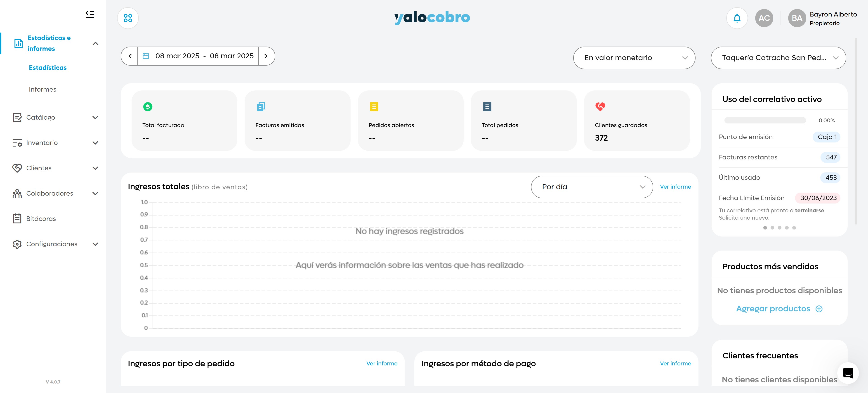868x393 pixels.
Task: Open the apps grid icon
Action: 128,18
